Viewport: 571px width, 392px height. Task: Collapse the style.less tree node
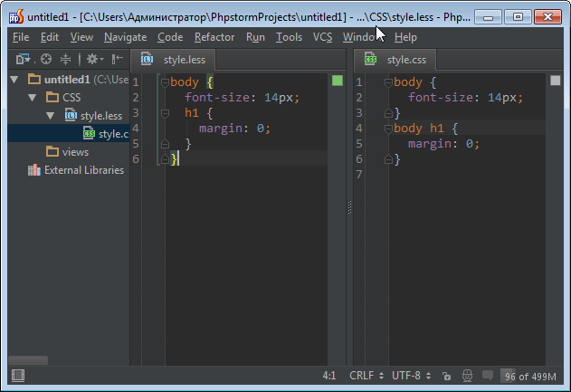click(x=51, y=116)
